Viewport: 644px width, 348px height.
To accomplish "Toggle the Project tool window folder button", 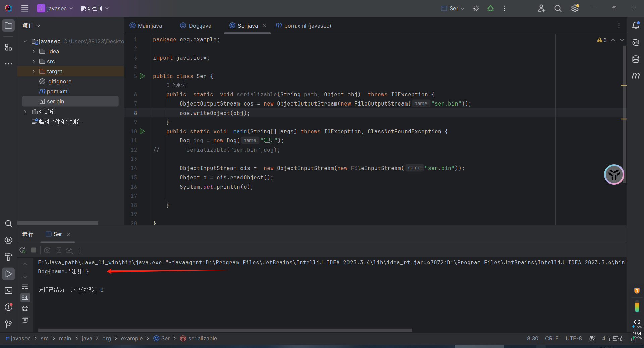I will (x=8, y=26).
